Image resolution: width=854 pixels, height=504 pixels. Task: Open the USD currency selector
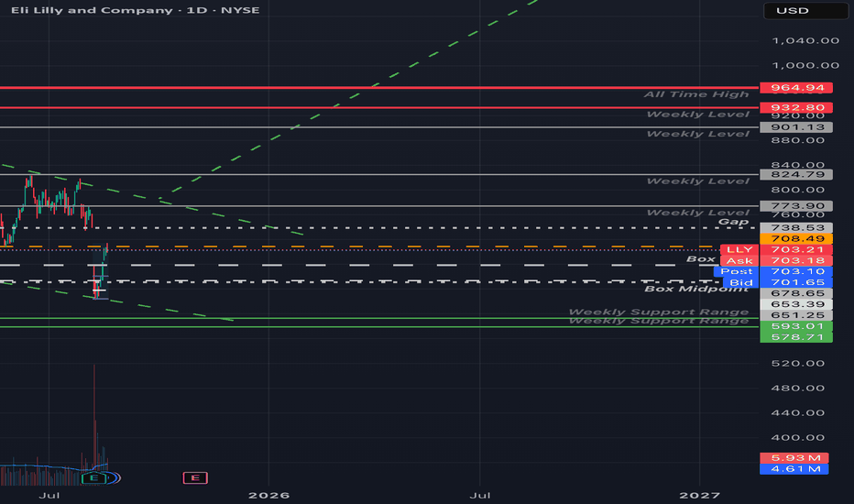805,11
